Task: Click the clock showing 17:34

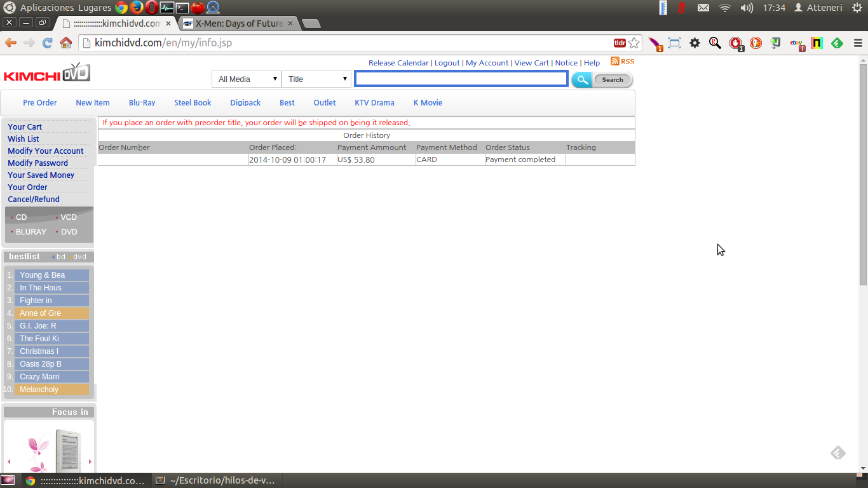Action: (774, 8)
